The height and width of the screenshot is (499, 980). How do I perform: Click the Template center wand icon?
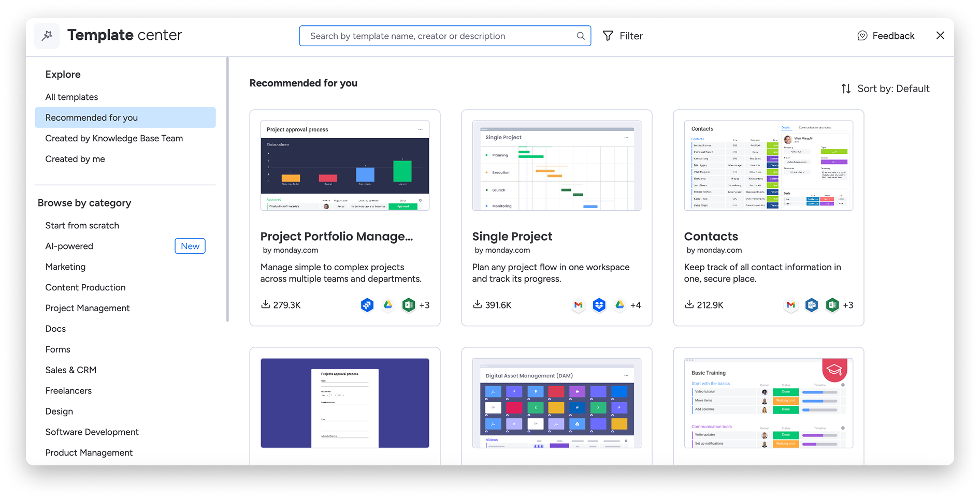tap(47, 36)
